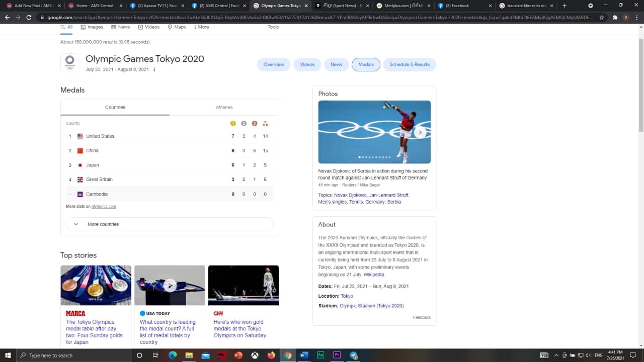Open the olympics.com stats link
This screenshot has width=644, height=362.
tap(104, 207)
